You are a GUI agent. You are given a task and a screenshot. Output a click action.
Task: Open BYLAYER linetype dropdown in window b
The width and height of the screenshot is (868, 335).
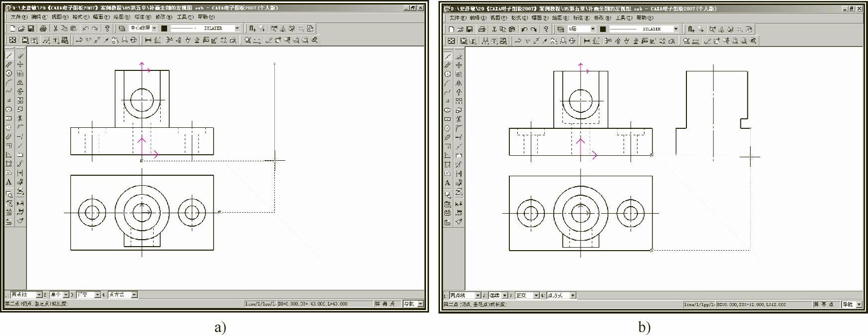click(x=644, y=29)
